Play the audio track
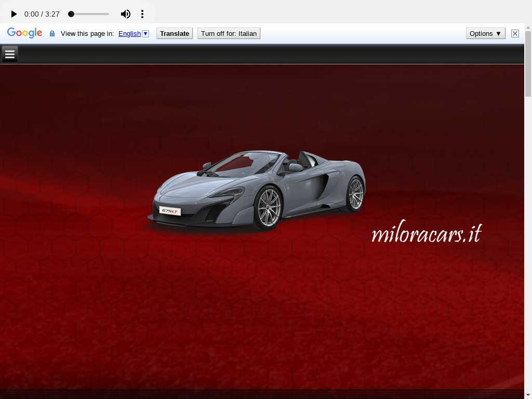 (x=14, y=14)
